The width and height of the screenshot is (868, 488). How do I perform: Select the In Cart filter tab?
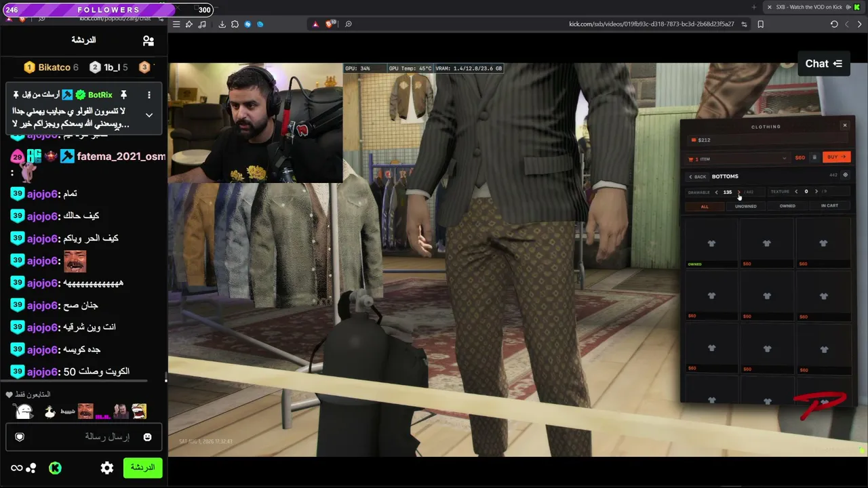click(829, 206)
